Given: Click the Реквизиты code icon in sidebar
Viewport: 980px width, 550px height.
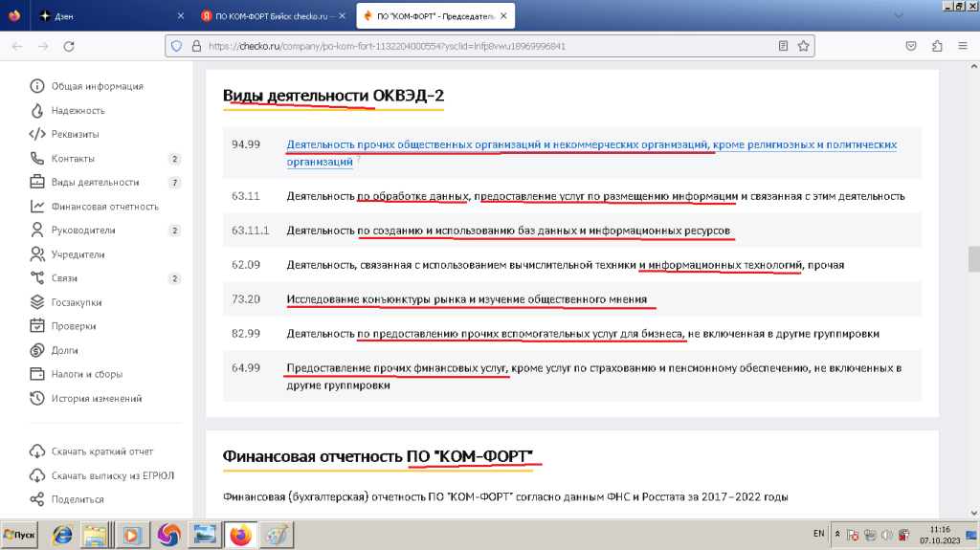Looking at the screenshot, I should pyautogui.click(x=37, y=134).
